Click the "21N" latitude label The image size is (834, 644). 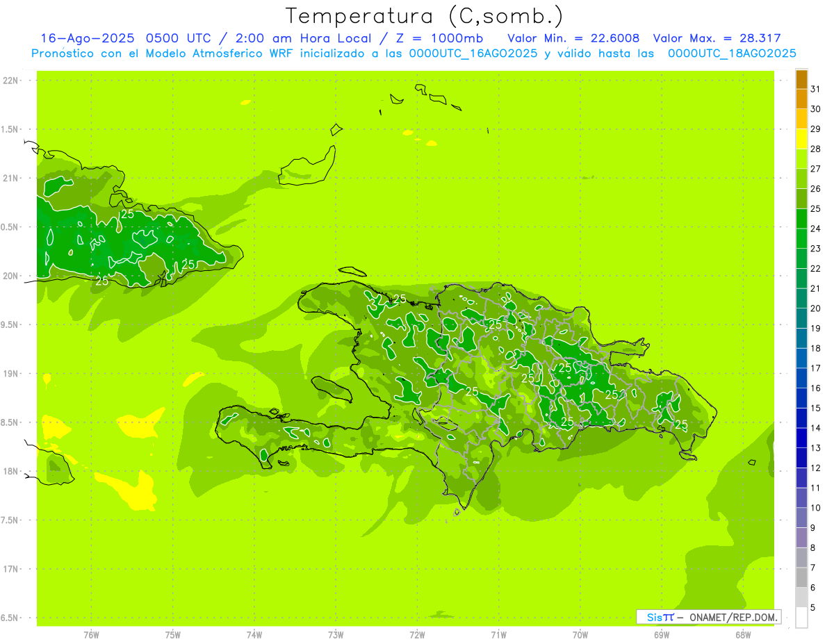click(12, 179)
